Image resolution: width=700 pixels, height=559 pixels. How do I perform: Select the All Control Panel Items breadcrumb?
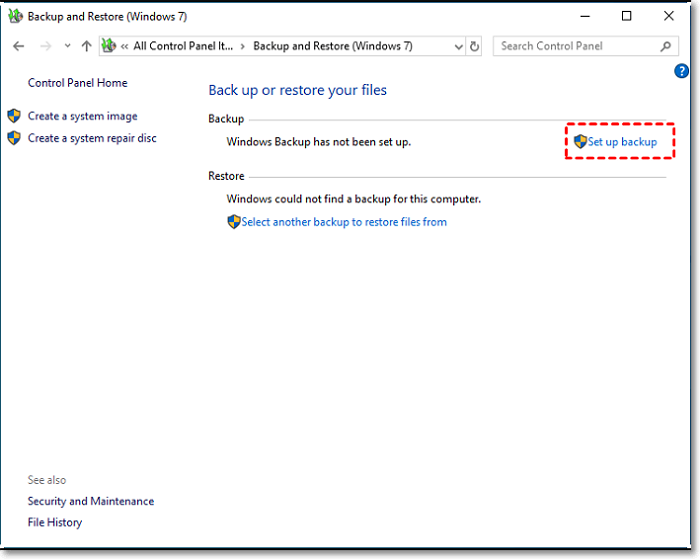pyautogui.click(x=182, y=46)
